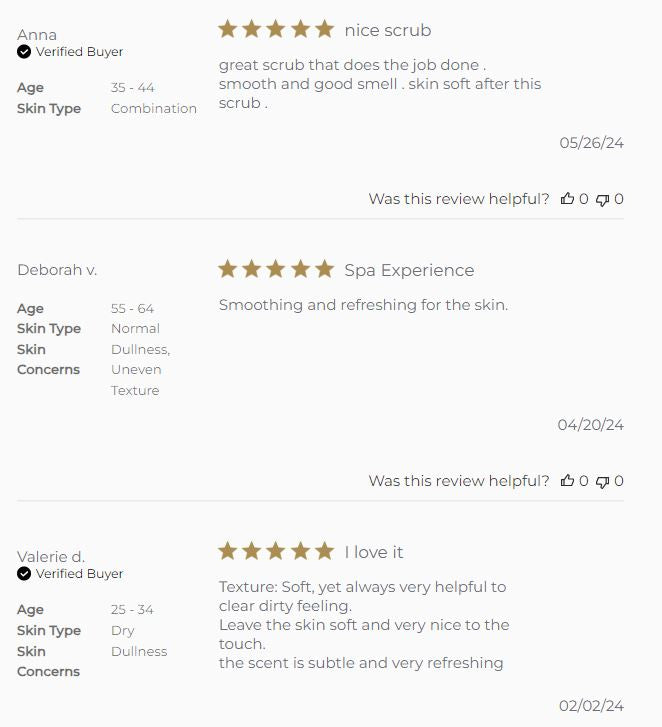Image resolution: width=662 pixels, height=727 pixels.
Task: Click the stars beside Spa Experience
Action: pos(276,269)
